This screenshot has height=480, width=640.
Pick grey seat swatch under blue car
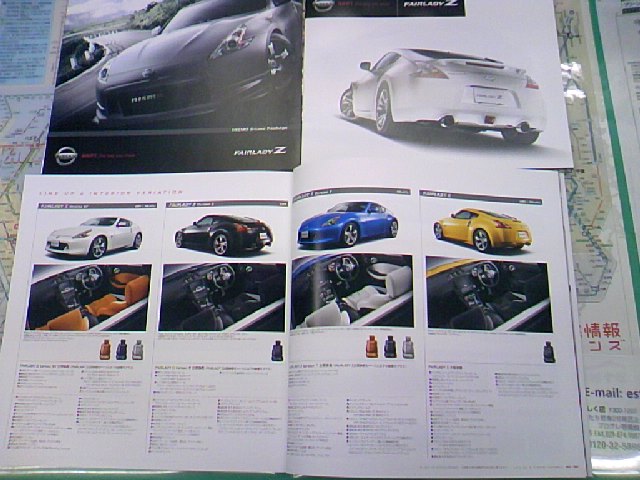[x=408, y=348]
